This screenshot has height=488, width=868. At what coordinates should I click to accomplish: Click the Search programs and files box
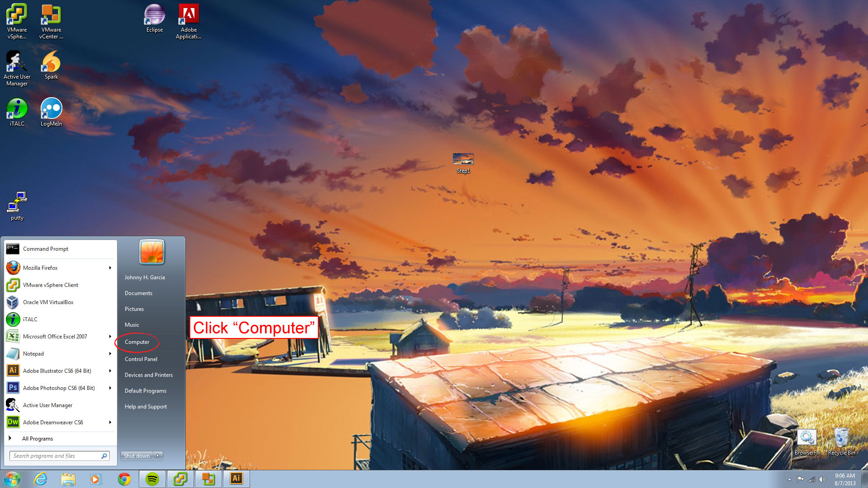coord(55,456)
